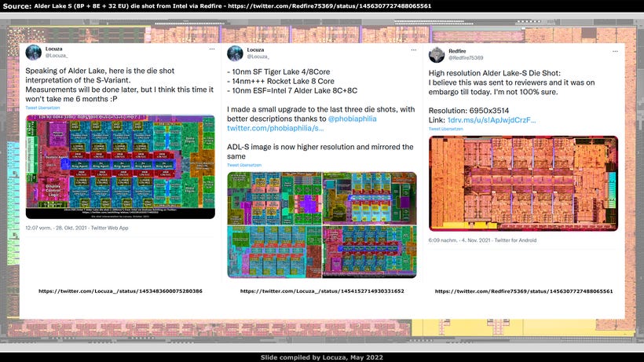Image resolution: width=644 pixels, height=362 pixels.
Task: Click 'High resolution Alder Lake-S Die Shot:' text
Action: 495,73
